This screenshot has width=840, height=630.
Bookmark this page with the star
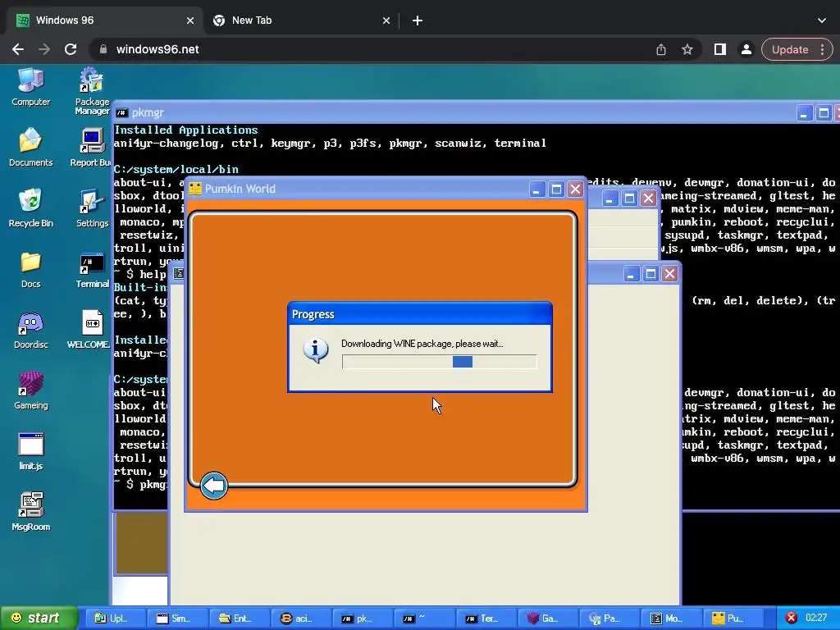coord(687,49)
